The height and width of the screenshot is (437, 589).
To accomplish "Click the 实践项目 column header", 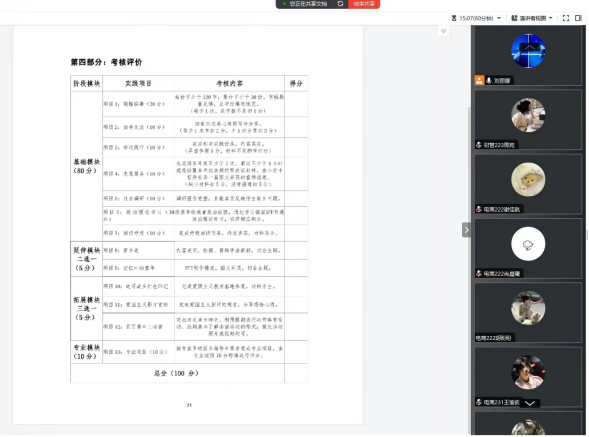I will point(138,83).
